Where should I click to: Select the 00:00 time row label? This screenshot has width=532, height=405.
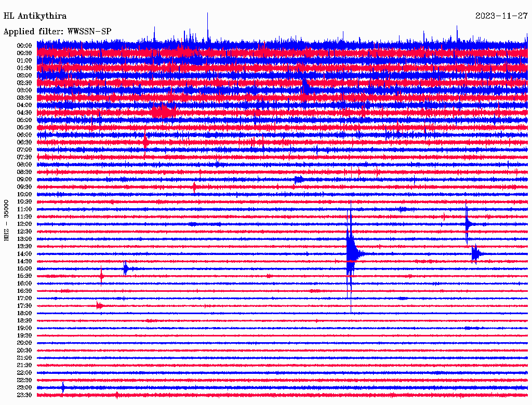pyautogui.click(x=24, y=46)
